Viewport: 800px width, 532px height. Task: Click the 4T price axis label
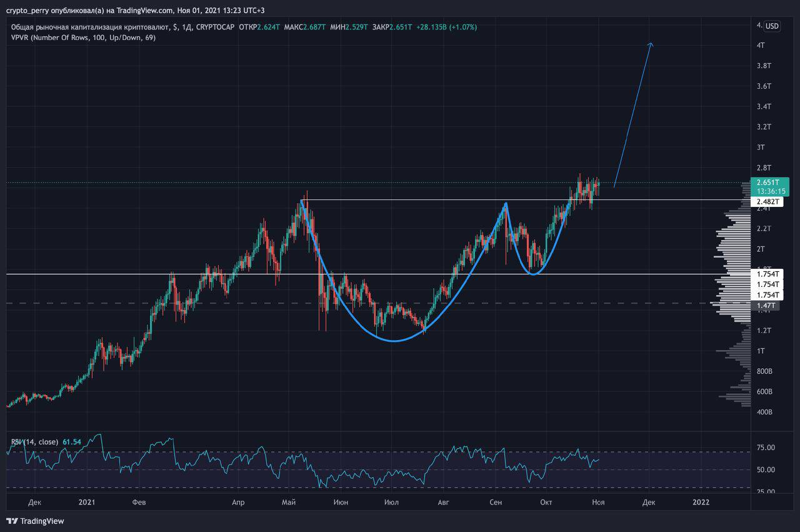tap(761, 46)
